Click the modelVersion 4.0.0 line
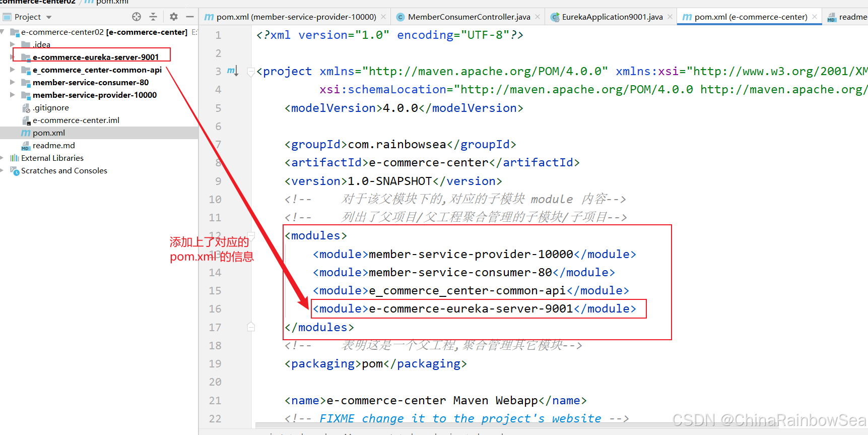Viewport: 868px width, 435px height. pos(404,108)
